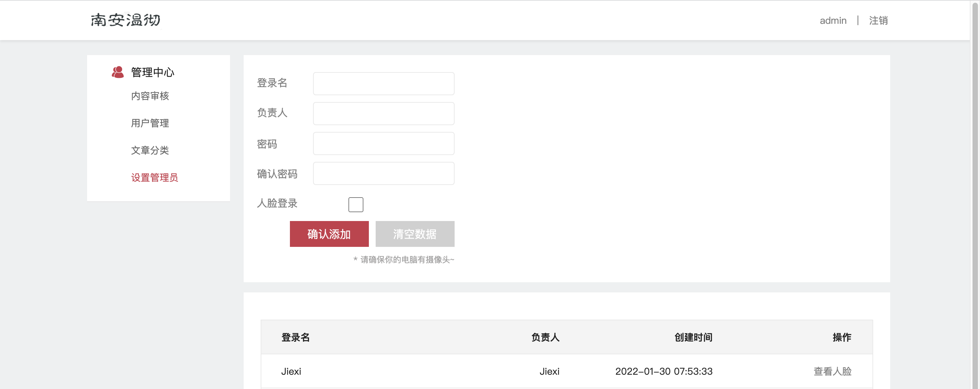Click the page's vertical scrollbar
This screenshot has width=980, height=389.
(x=975, y=190)
